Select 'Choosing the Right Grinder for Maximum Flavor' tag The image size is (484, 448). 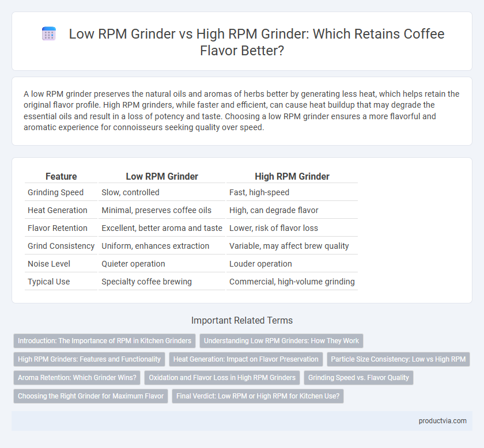[91, 396]
